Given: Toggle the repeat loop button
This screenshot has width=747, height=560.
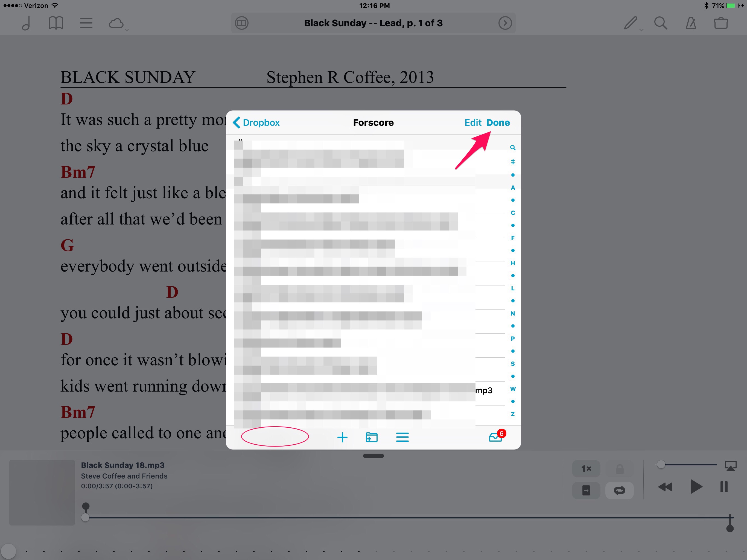Looking at the screenshot, I should click(x=619, y=490).
